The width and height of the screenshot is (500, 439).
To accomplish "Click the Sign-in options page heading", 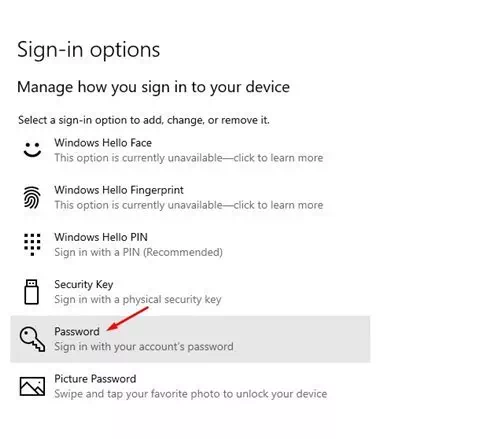I will pyautogui.click(x=89, y=50).
